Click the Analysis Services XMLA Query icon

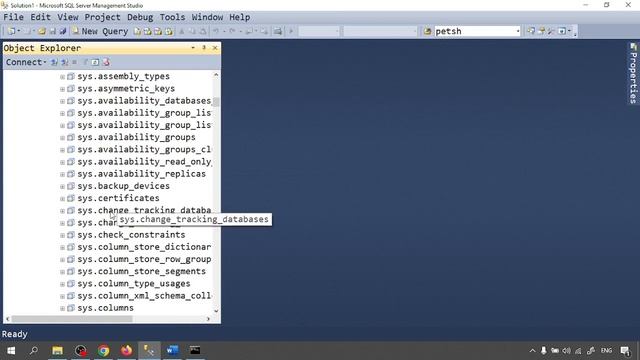click(169, 31)
